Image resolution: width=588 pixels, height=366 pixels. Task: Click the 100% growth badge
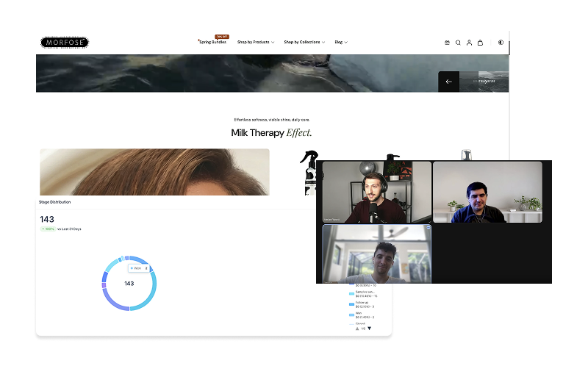coord(48,229)
